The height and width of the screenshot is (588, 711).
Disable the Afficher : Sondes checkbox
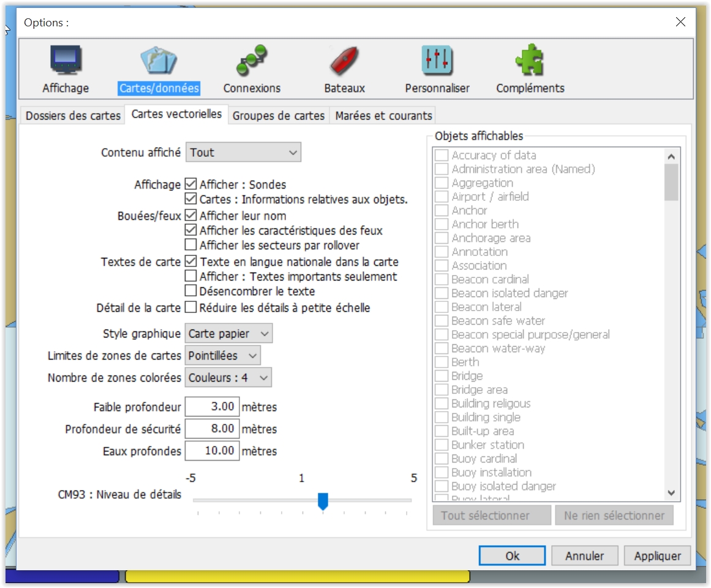click(x=190, y=184)
